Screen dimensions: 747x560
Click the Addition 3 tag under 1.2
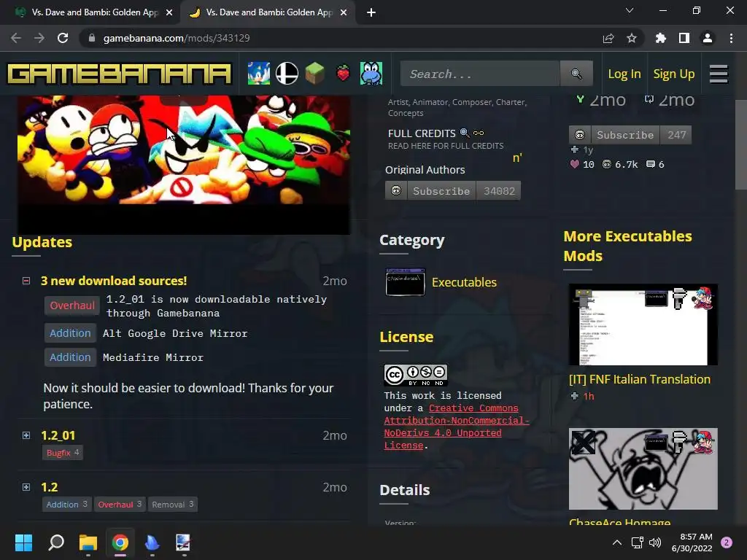66,505
